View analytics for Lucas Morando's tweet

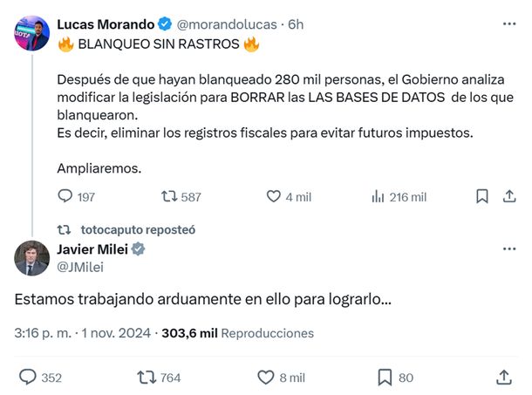click(x=378, y=197)
